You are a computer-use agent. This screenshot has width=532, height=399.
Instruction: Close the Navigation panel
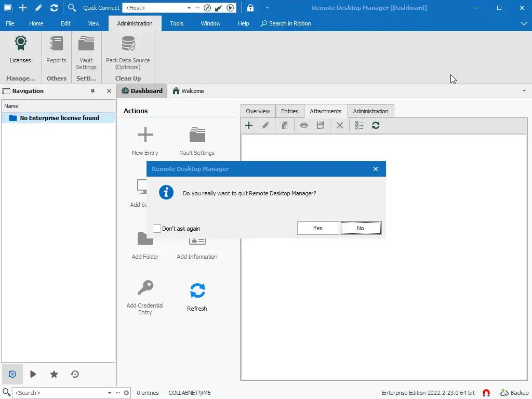tap(109, 91)
